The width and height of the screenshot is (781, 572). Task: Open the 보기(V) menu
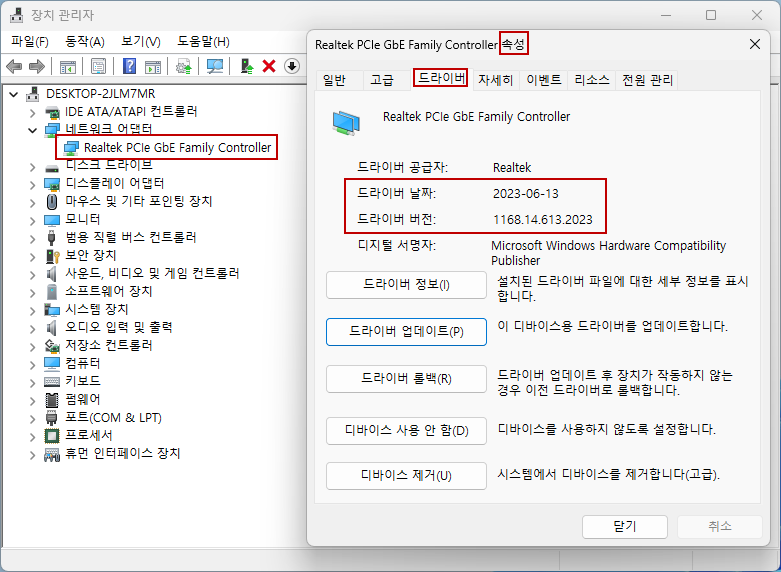click(141, 41)
